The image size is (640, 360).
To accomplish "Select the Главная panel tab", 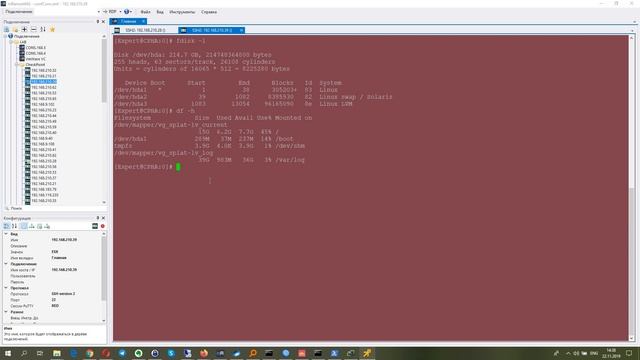I will coord(128,21).
